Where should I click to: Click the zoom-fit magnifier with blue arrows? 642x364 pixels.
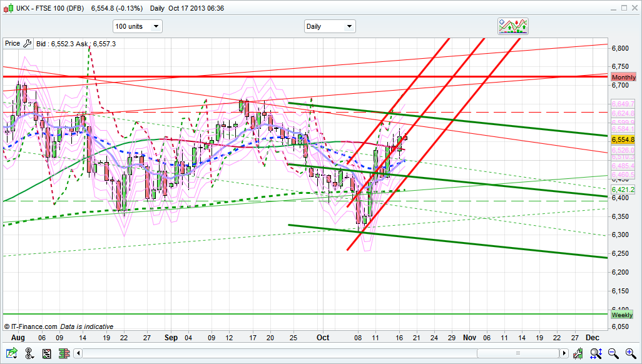click(x=596, y=354)
